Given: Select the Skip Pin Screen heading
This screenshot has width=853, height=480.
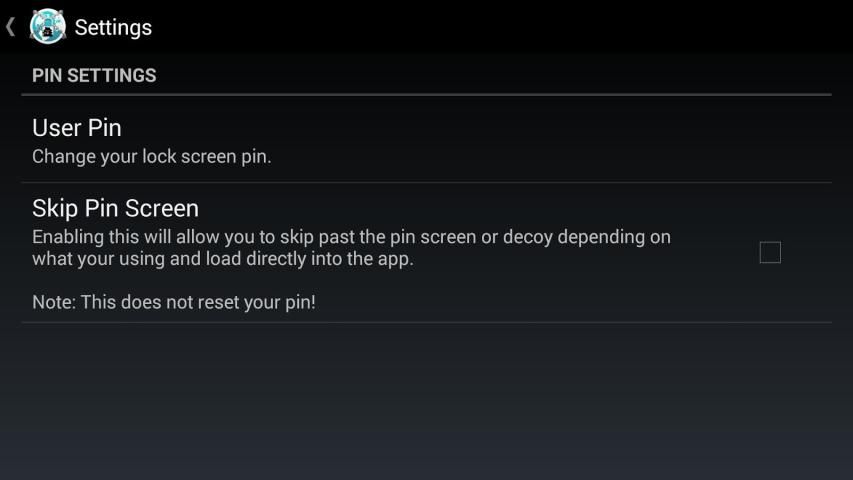Looking at the screenshot, I should click(x=115, y=208).
